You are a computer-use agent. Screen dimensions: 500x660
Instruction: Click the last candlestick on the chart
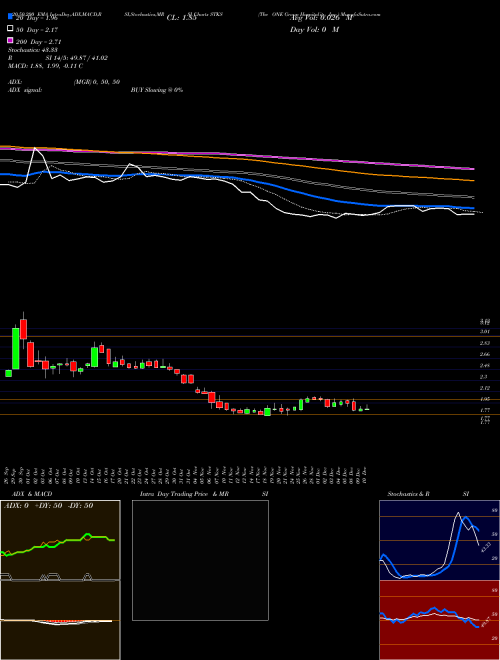367,408
